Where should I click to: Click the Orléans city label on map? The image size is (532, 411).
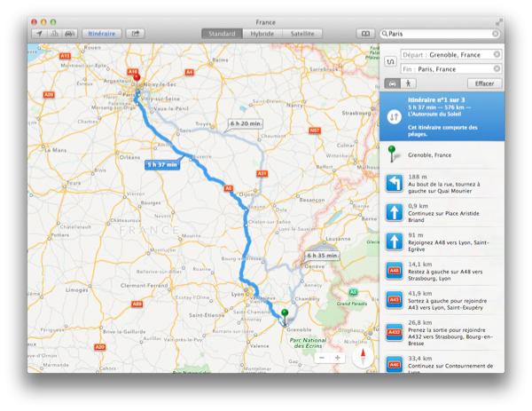(x=129, y=157)
